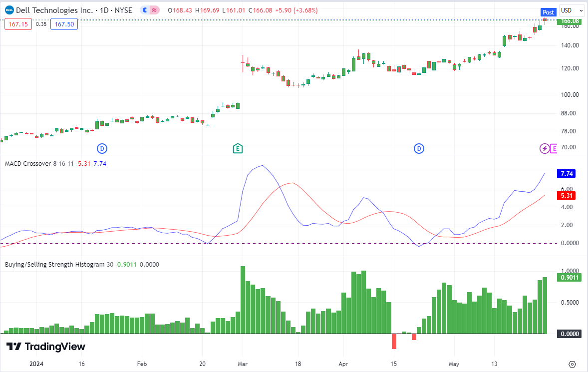Screen dimensions: 588x372
Task: Click the red 167.15 sell price button
Action: tap(18, 24)
